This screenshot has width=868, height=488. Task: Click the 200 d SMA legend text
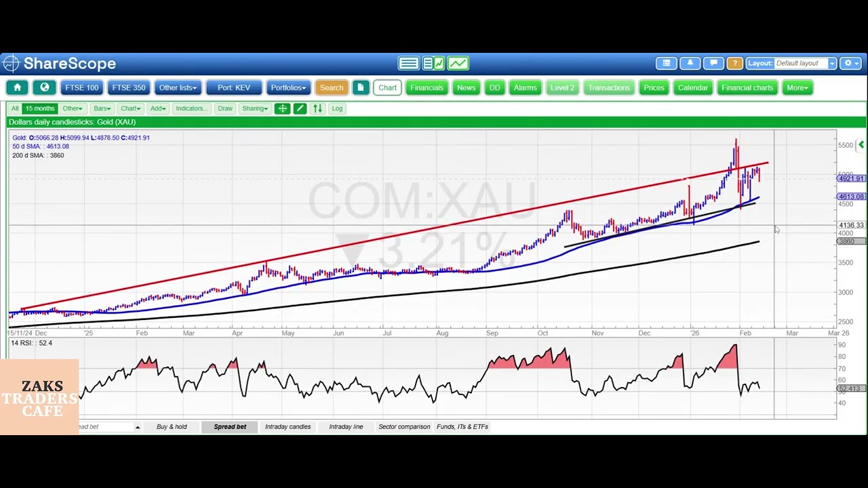pyautogui.click(x=38, y=156)
